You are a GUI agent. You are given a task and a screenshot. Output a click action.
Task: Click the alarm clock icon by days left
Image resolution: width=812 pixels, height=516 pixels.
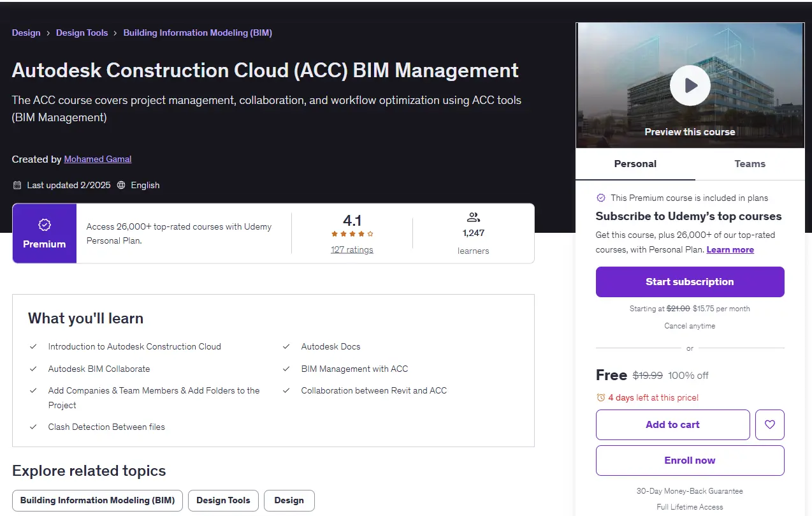pyautogui.click(x=600, y=397)
